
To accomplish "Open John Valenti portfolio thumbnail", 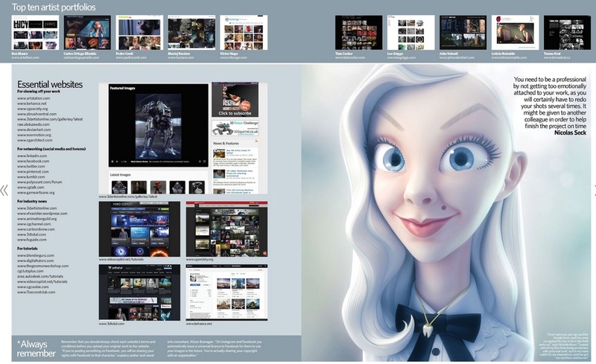I will 463,33.
